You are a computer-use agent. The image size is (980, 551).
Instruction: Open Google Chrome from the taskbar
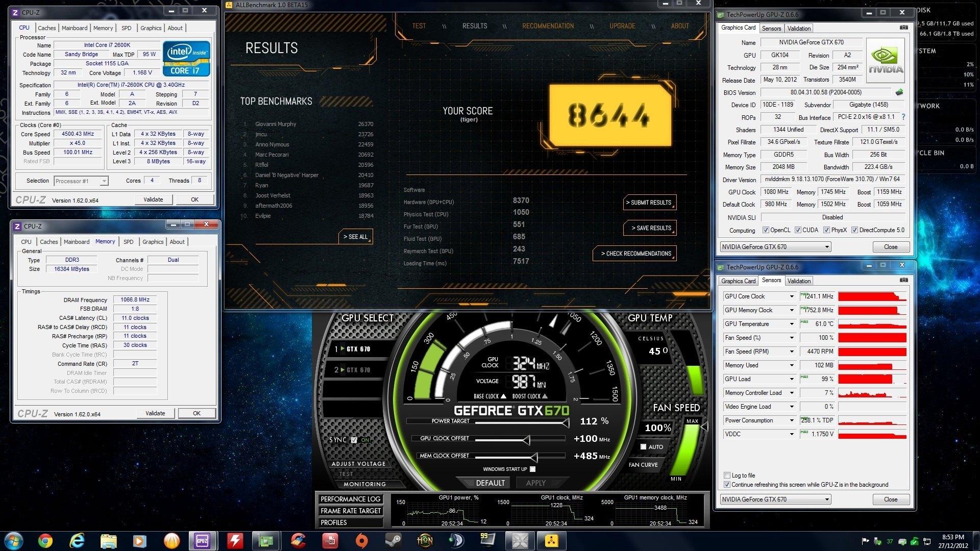point(45,541)
